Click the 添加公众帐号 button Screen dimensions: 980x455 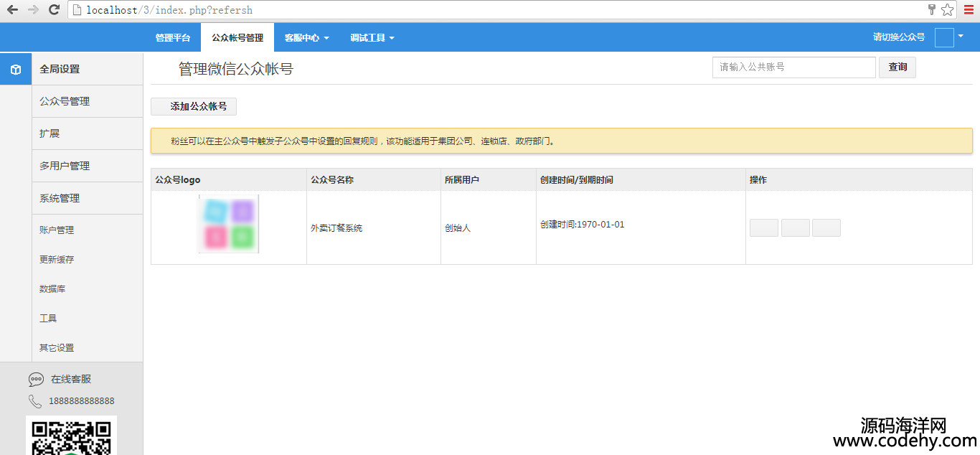click(194, 106)
